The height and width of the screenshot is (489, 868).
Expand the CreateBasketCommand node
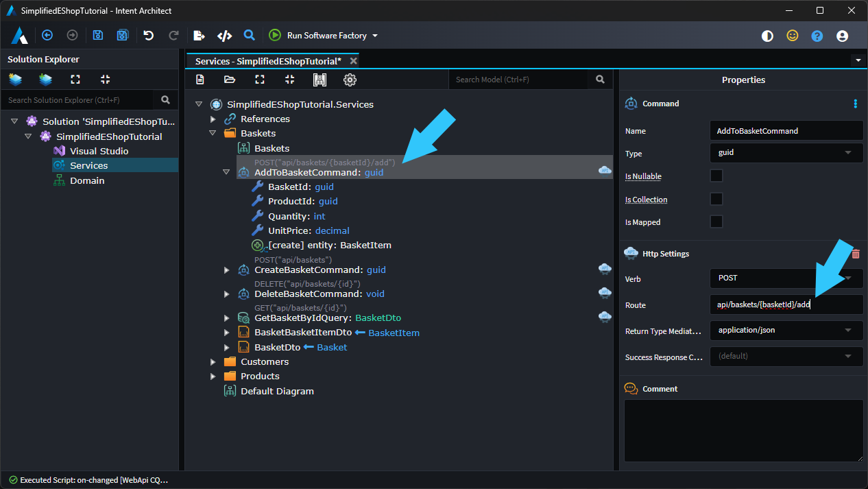coord(226,270)
